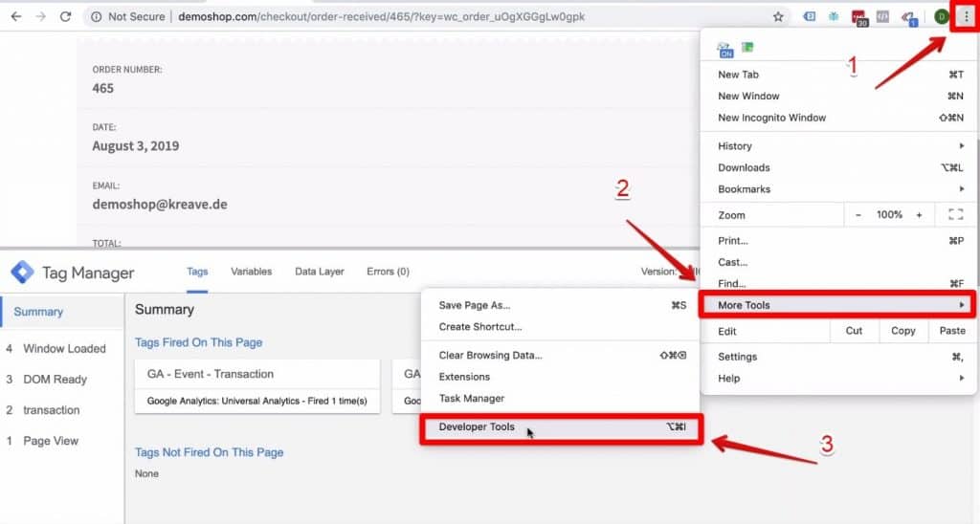Switch to Variables tab

pyautogui.click(x=252, y=272)
